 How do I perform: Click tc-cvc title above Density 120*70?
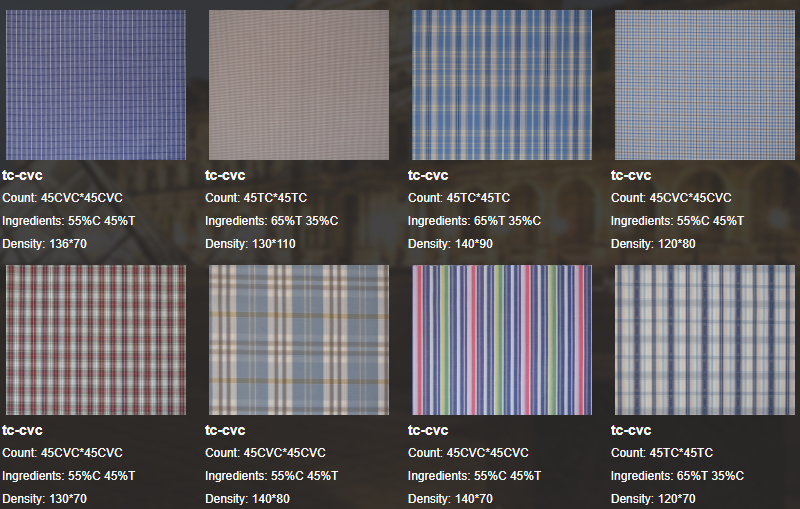tap(632, 430)
